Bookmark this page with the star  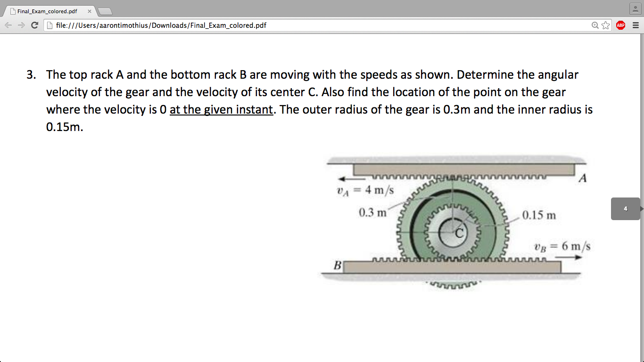tap(606, 25)
